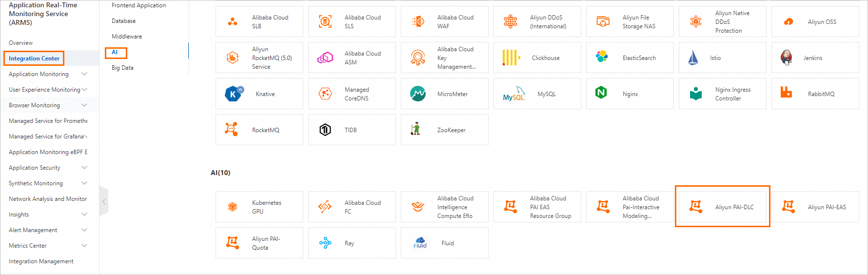The height and width of the screenshot is (275, 868).
Task: Click the Knative hexagon icon
Action: coord(234,94)
